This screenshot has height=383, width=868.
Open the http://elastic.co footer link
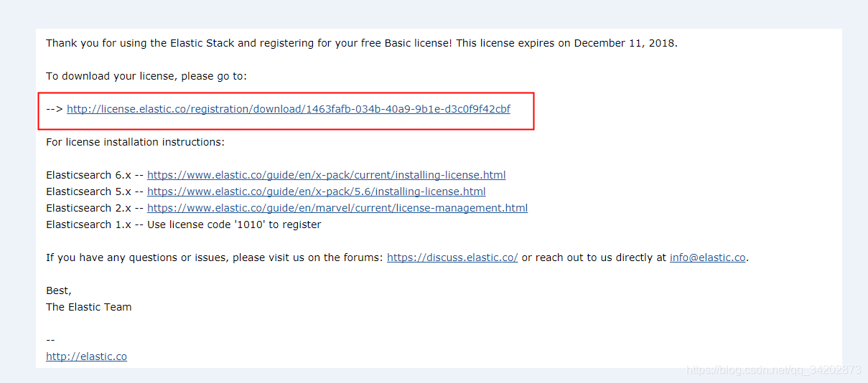click(x=86, y=356)
